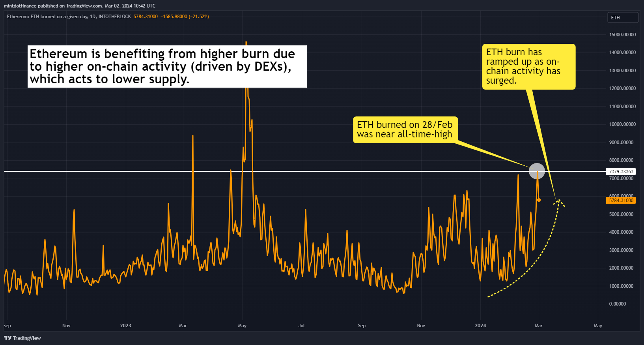The image size is (644, 345).
Task: Click the Jul label on the time axis
Action: coord(302,326)
